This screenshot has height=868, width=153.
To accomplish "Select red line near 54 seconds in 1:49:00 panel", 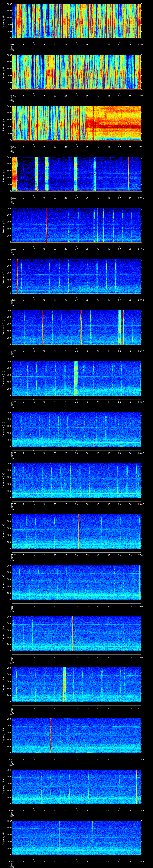I will click(x=128, y=174).
